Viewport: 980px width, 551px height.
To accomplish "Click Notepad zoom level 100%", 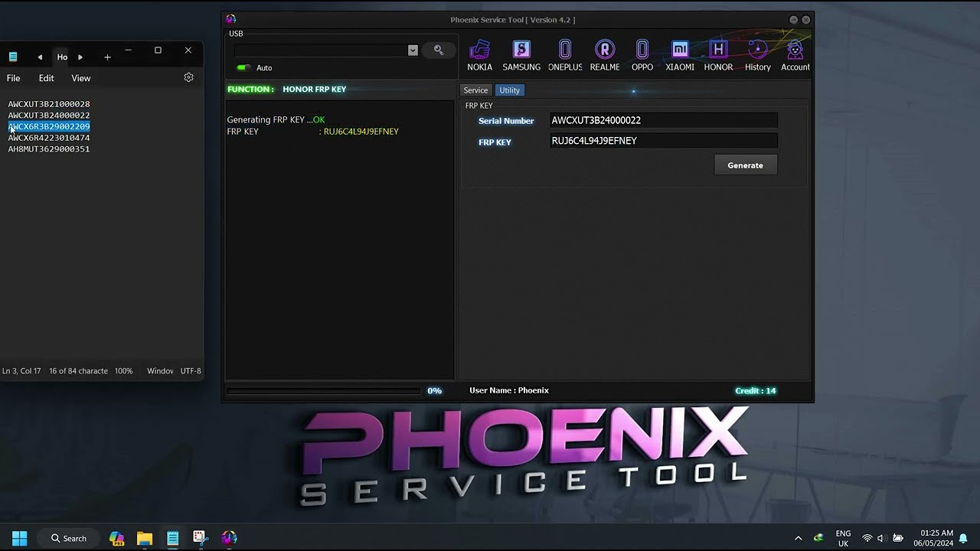I will 123,371.
